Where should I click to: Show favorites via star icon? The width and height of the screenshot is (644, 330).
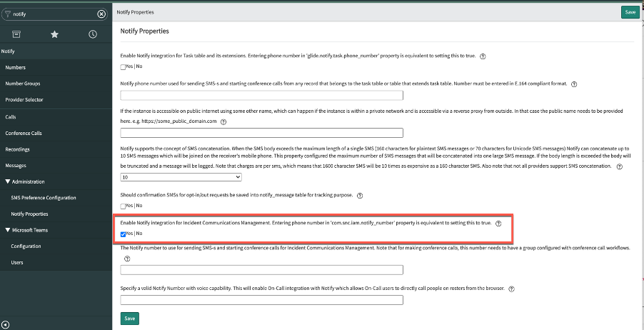coord(54,34)
